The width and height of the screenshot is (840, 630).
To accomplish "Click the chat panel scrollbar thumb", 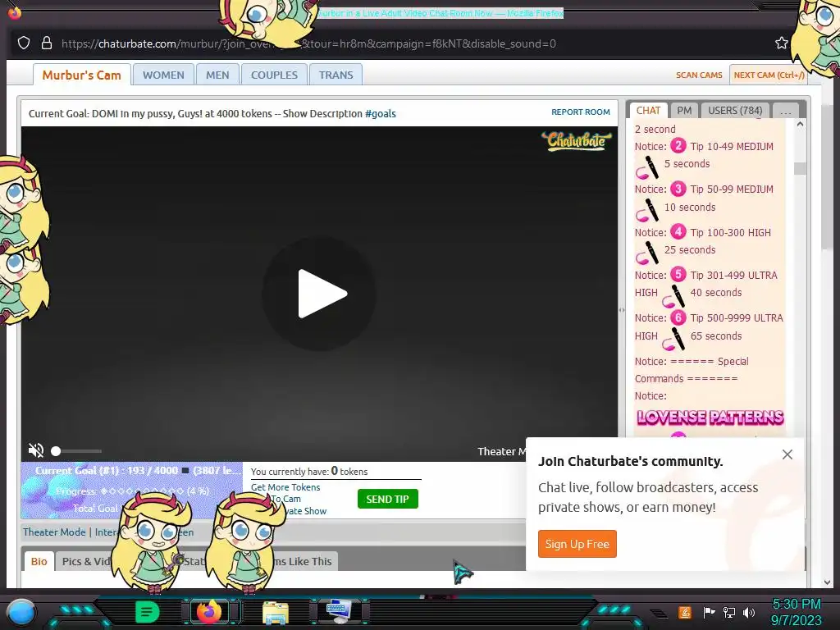I will 800,168.
